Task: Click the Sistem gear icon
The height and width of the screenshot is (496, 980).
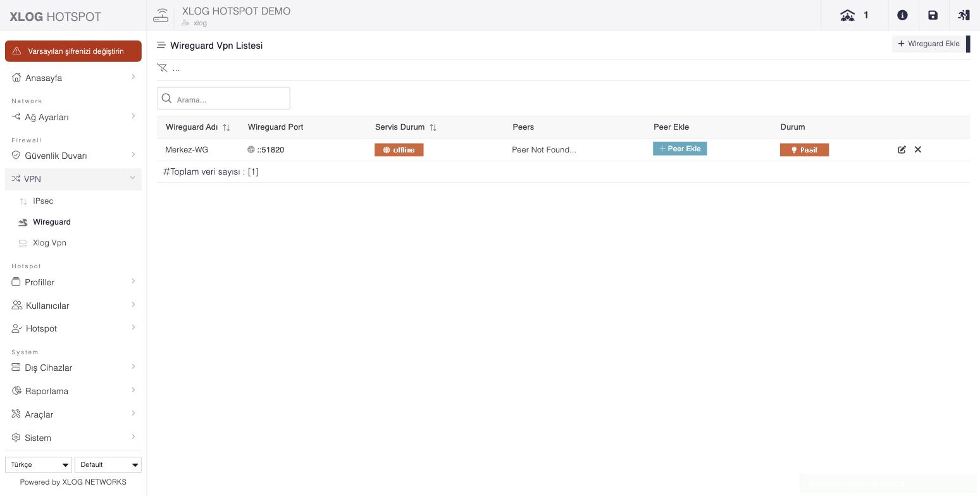Action: tap(16, 437)
